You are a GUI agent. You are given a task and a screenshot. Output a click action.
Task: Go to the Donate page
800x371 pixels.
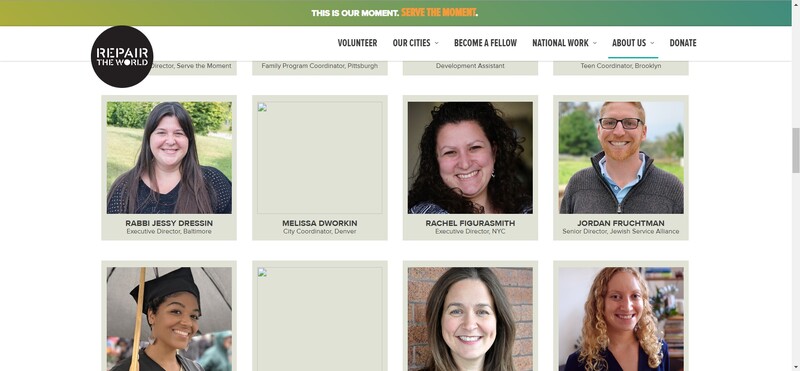[683, 43]
